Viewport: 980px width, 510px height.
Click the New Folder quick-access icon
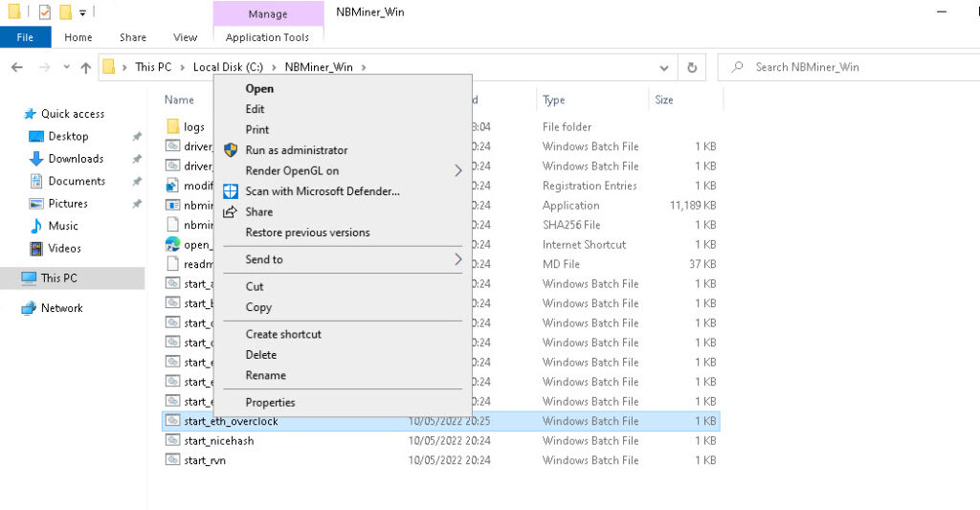(x=65, y=11)
